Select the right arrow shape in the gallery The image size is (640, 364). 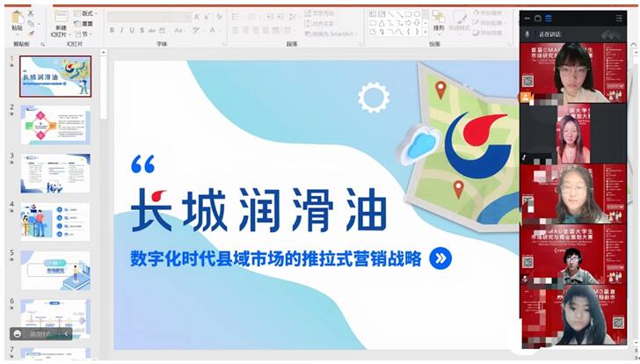[x=408, y=23]
